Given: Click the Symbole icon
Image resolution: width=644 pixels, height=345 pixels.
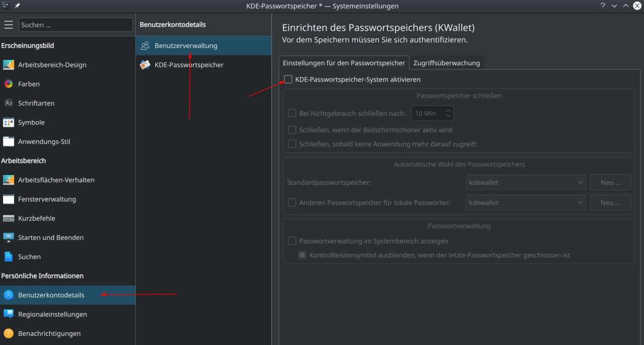Looking at the screenshot, I should pos(9,122).
